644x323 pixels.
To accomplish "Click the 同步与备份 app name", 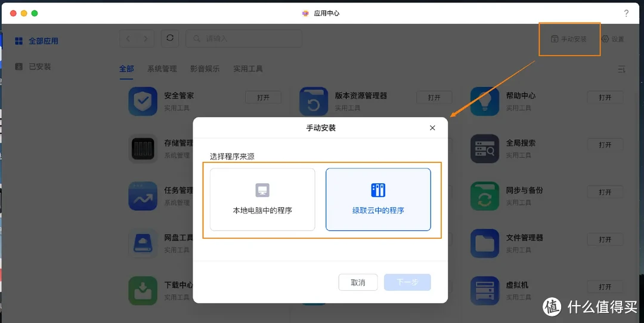I will [525, 190].
